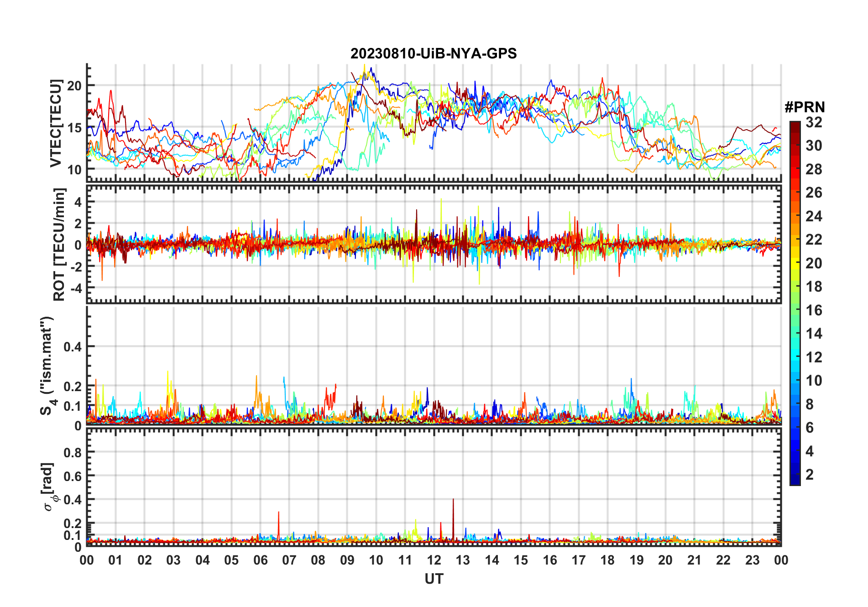Click the S4 ("ism.mat") y-axis label

click(47, 366)
